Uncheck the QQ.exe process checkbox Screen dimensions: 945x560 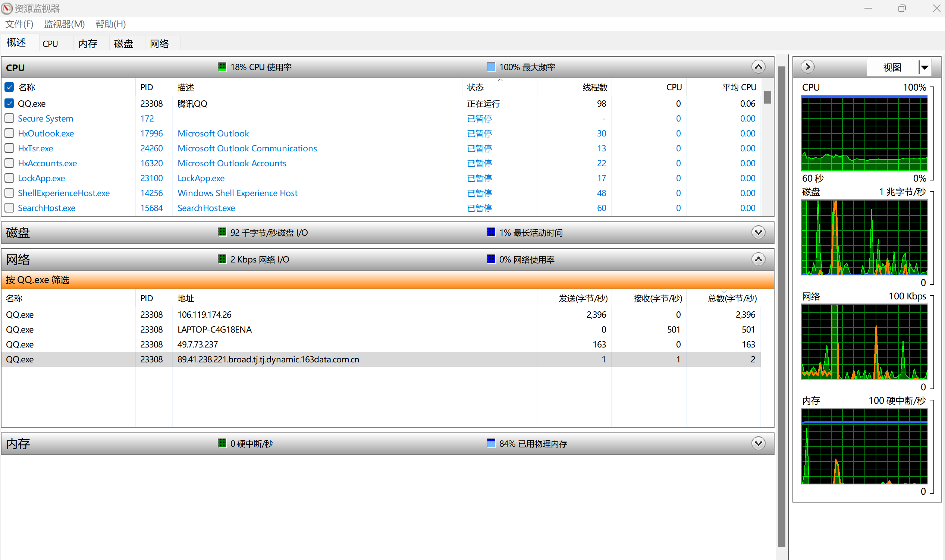click(9, 103)
